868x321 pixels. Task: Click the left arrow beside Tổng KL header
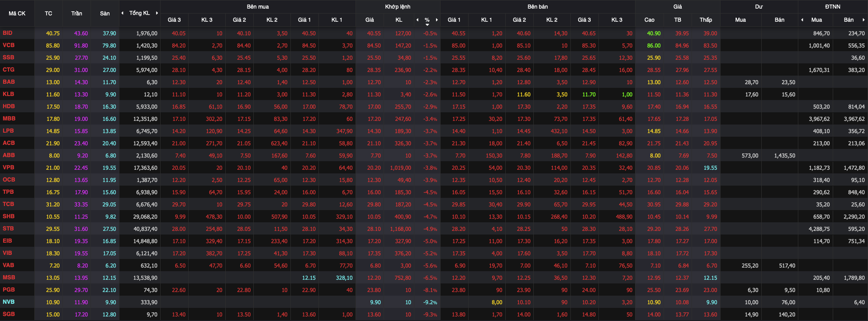(x=122, y=13)
